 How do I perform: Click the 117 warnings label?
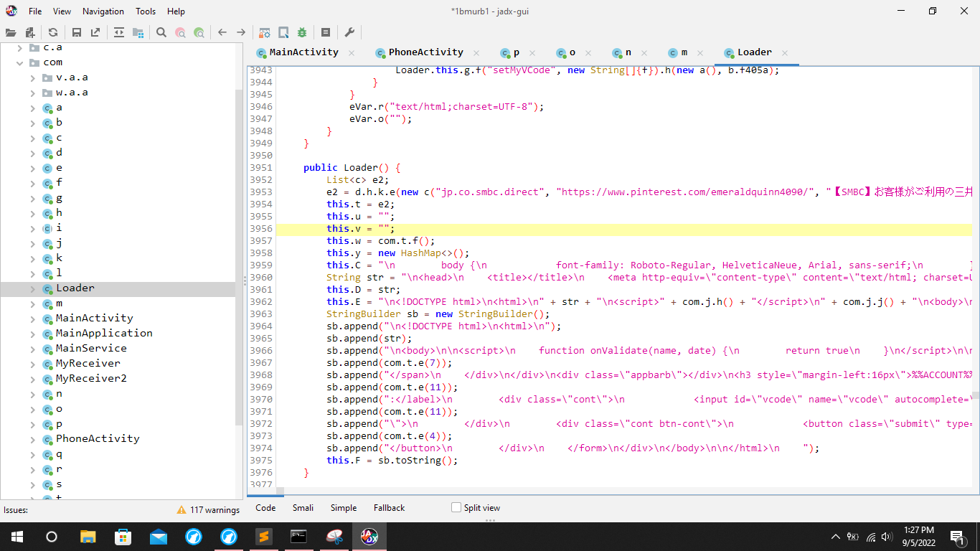(x=215, y=510)
